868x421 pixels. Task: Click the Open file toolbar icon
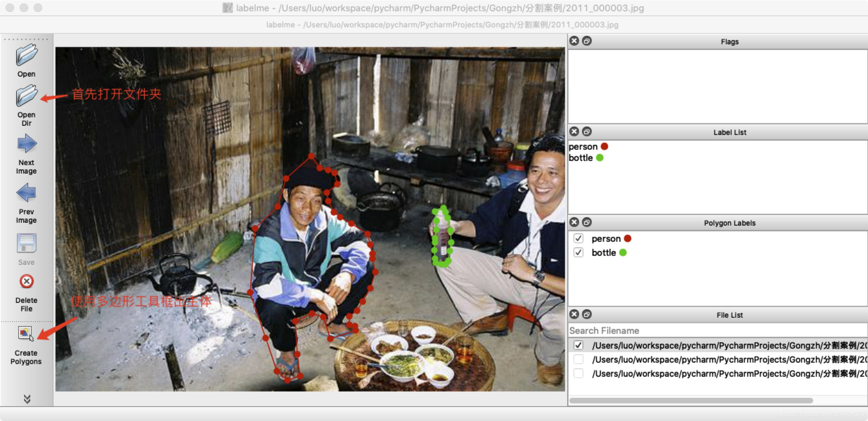[26, 56]
